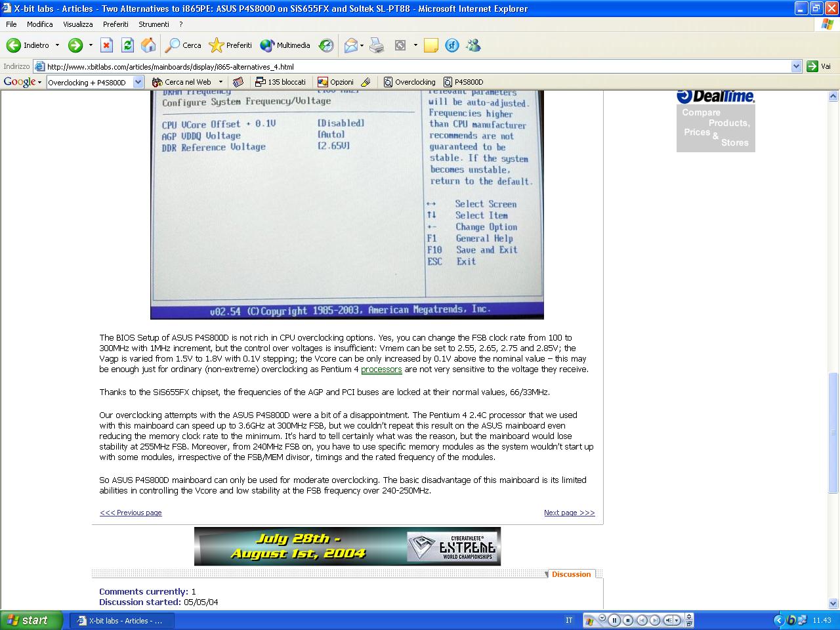
Task: Open the Modifica menu
Action: click(39, 24)
